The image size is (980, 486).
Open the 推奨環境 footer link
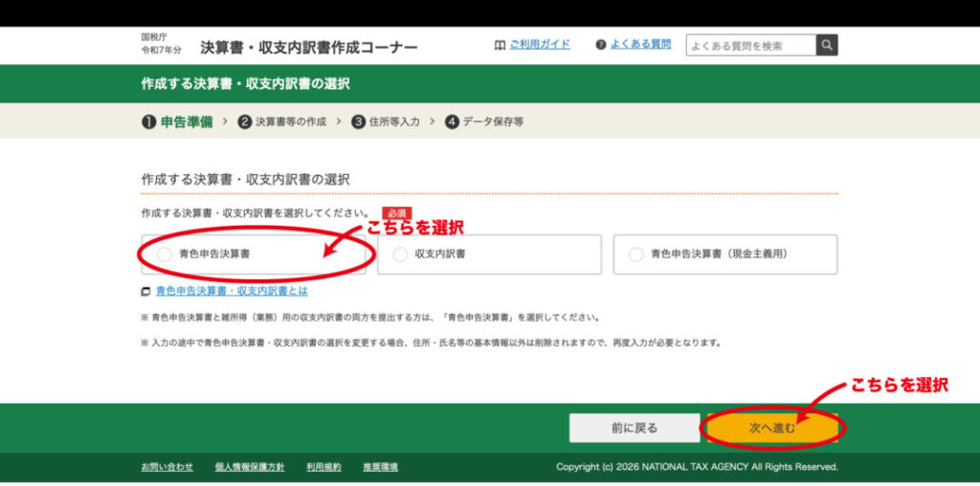[x=380, y=467]
